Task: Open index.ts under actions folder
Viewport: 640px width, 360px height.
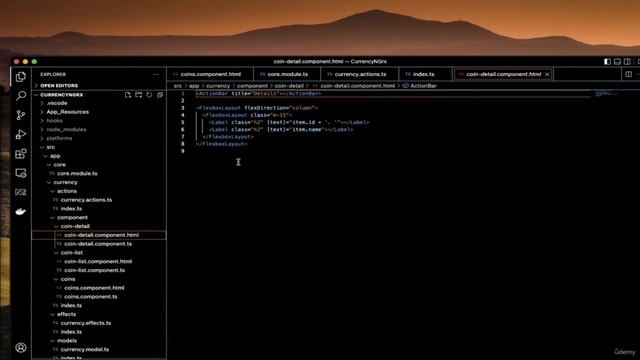Action: click(99, 209)
